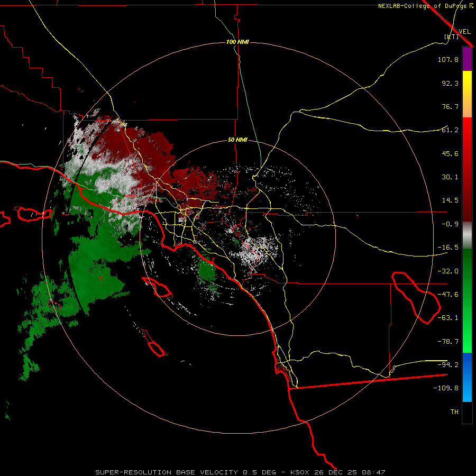This screenshot has width=476, height=476.
Task: Click the -32.0 velocity scale value
Action: click(x=448, y=271)
